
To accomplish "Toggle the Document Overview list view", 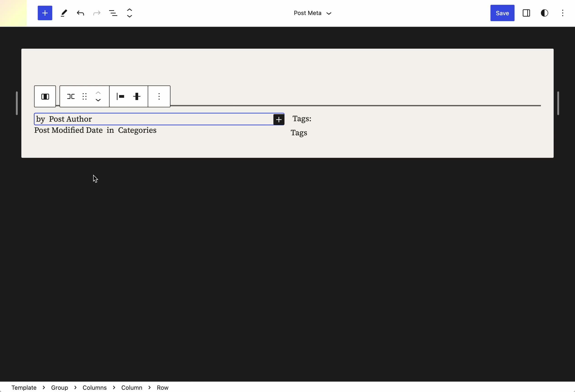I will (113, 13).
